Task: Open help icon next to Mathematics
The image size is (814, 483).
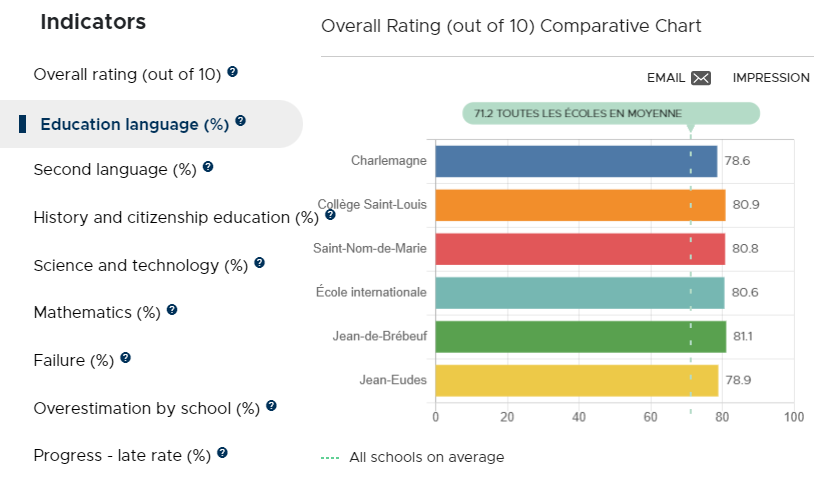Action: 172,310
